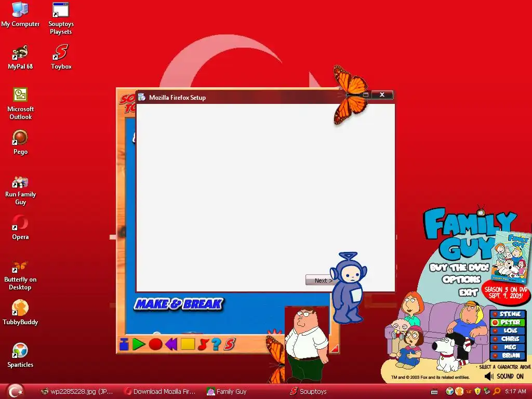
Task: Launch the Pego desktop shortcut
Action: (20, 142)
